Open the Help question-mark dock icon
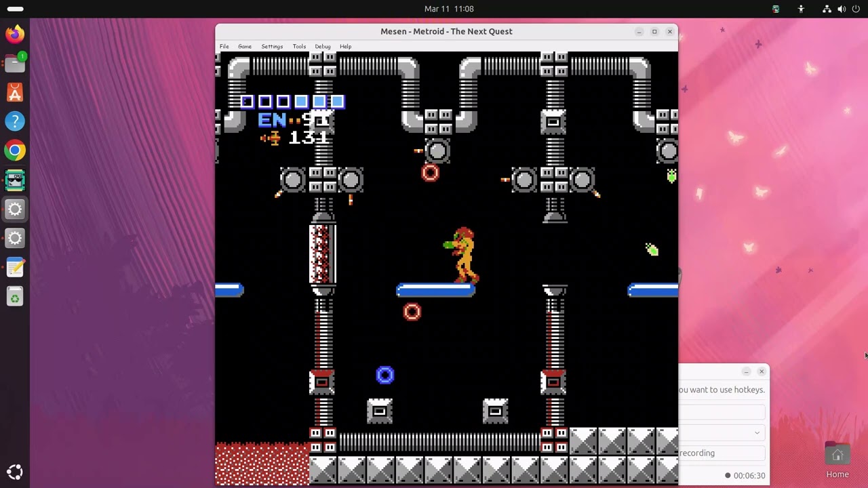868x488 pixels. 15,121
